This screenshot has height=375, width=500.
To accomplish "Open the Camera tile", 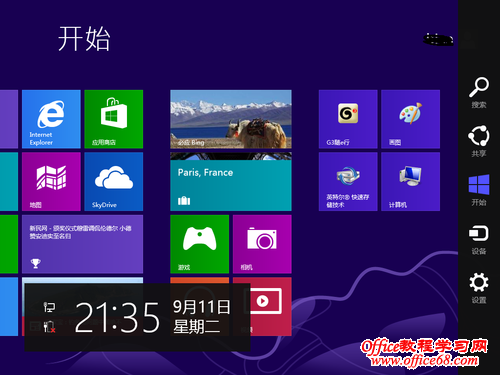I will click(262, 244).
